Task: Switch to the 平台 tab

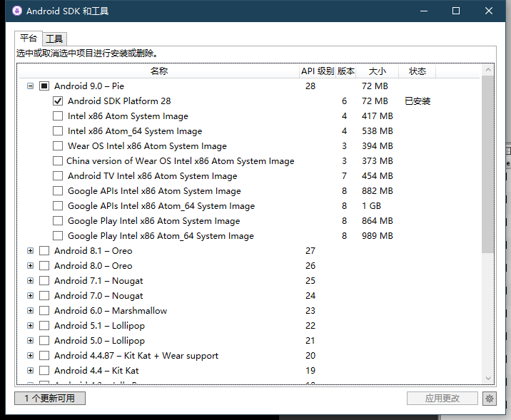Action: tap(29, 39)
